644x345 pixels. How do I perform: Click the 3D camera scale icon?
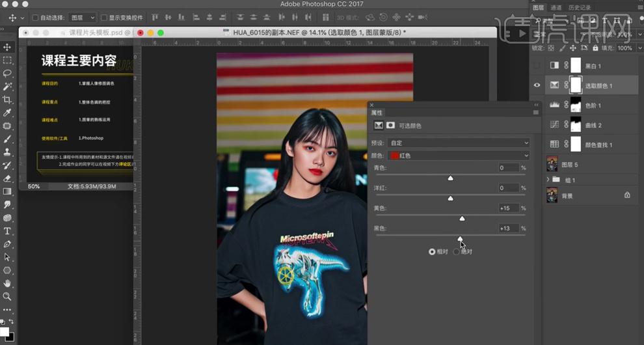click(423, 18)
